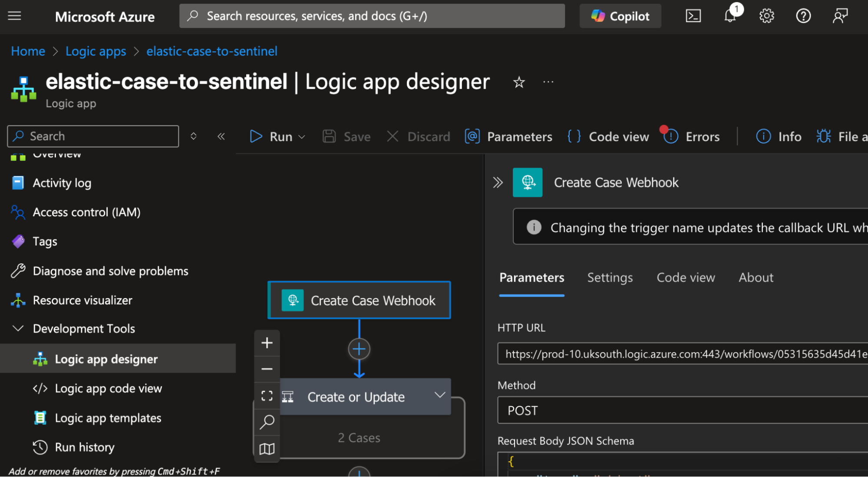The height and width of the screenshot is (477, 868).
Task: Open portal settings gear
Action: click(766, 16)
